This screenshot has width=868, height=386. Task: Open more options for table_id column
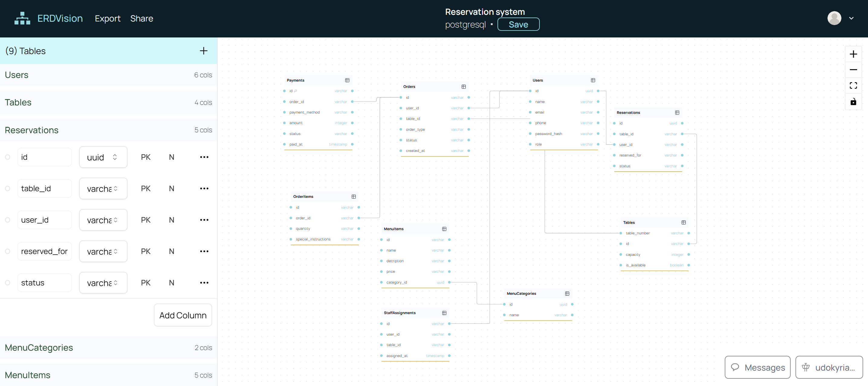click(204, 188)
